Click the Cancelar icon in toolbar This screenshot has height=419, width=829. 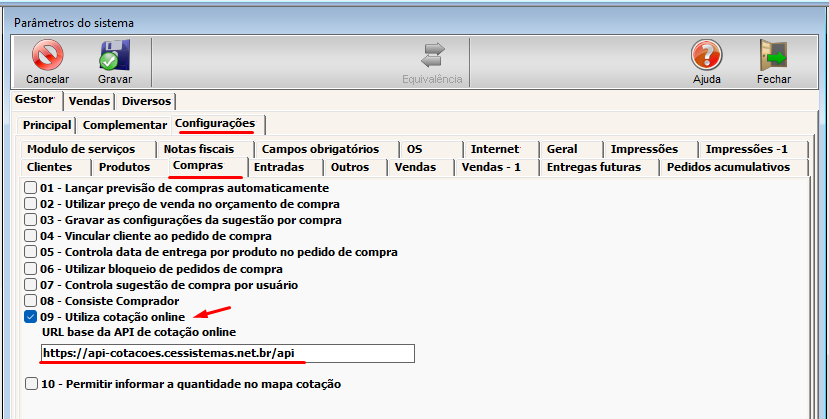pos(48,55)
